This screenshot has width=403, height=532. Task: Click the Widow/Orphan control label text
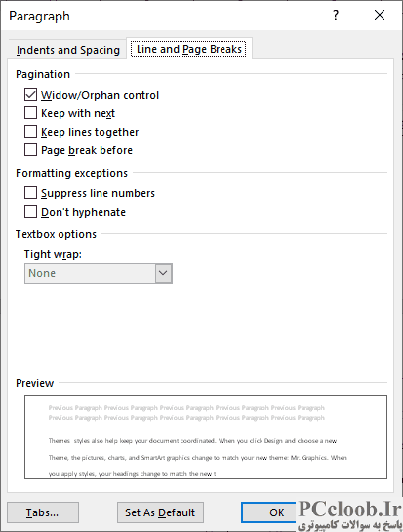[x=100, y=95]
